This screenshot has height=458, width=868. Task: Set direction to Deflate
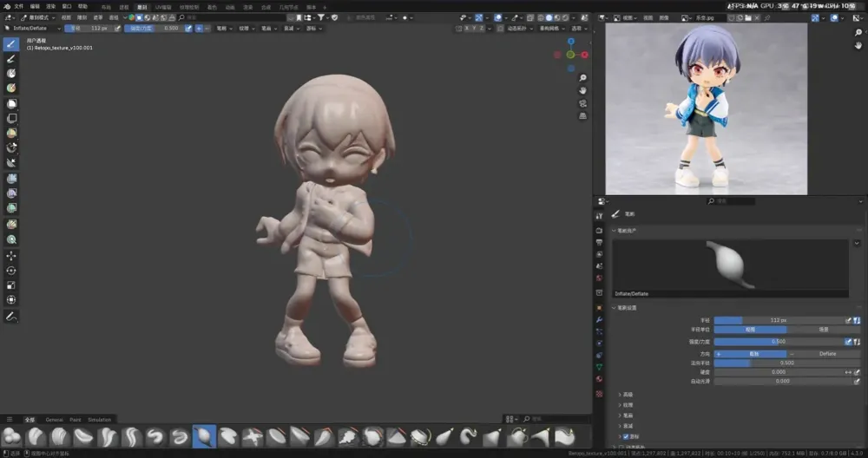coord(827,353)
